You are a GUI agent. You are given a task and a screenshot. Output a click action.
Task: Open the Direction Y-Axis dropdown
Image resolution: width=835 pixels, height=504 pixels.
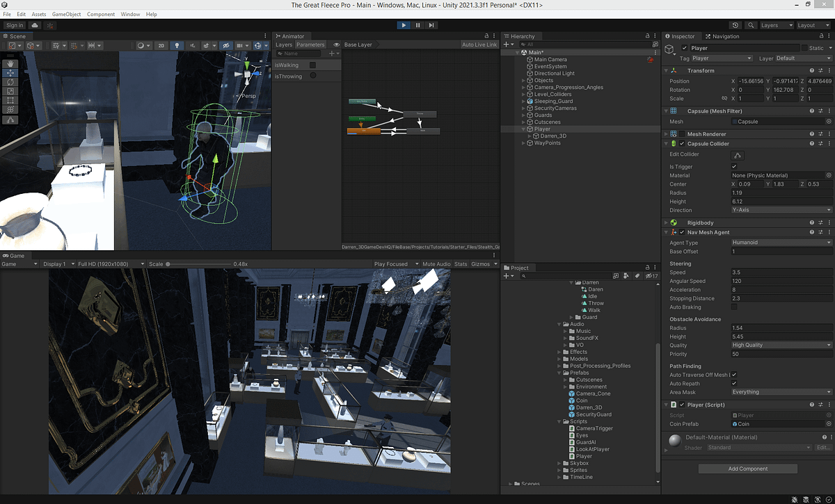pyautogui.click(x=781, y=210)
